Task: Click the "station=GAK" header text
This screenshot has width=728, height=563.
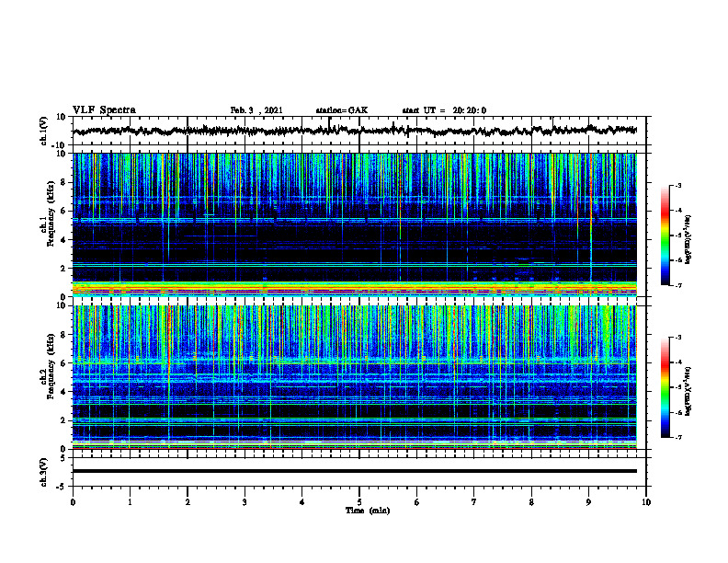Action: coord(342,110)
